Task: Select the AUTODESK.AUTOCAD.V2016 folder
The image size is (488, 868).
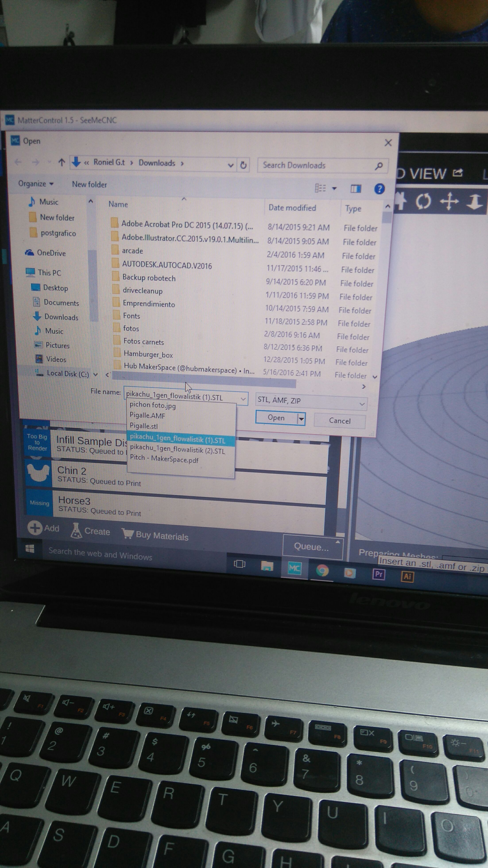Action: [162, 265]
